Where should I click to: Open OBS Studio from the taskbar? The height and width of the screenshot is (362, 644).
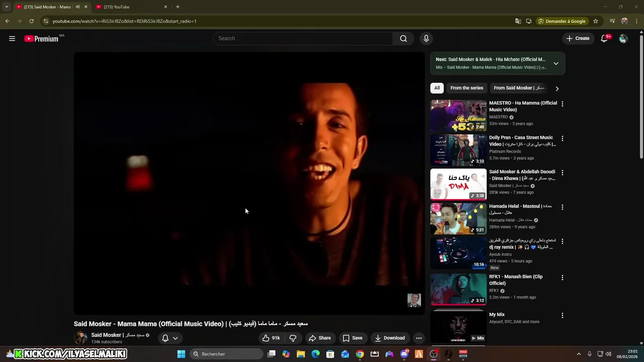point(434,354)
